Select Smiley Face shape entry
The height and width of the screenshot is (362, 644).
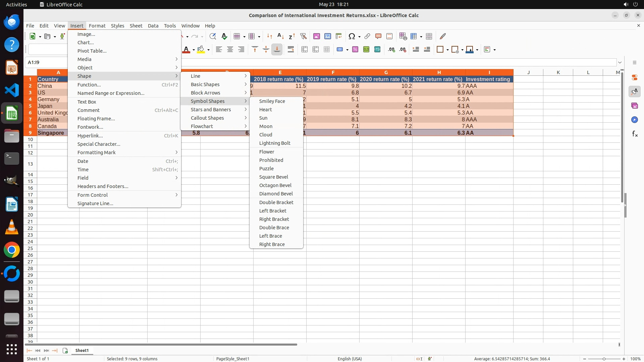click(272, 101)
